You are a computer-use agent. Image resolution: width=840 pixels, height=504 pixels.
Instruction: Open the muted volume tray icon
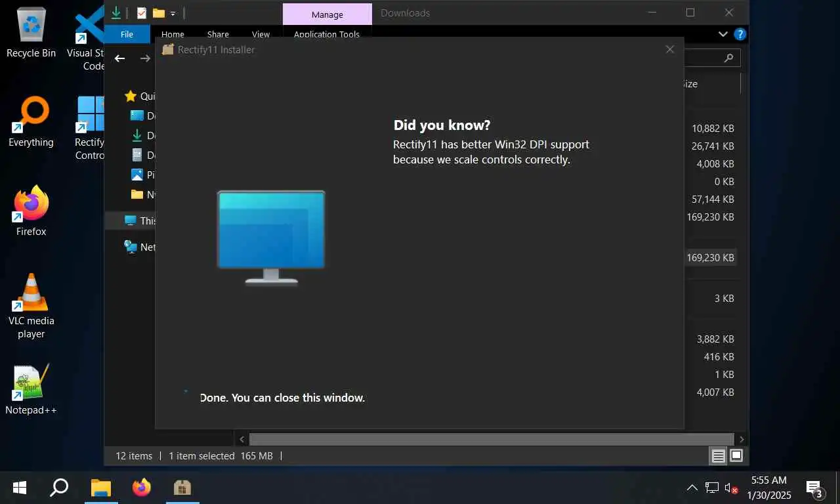click(732, 488)
